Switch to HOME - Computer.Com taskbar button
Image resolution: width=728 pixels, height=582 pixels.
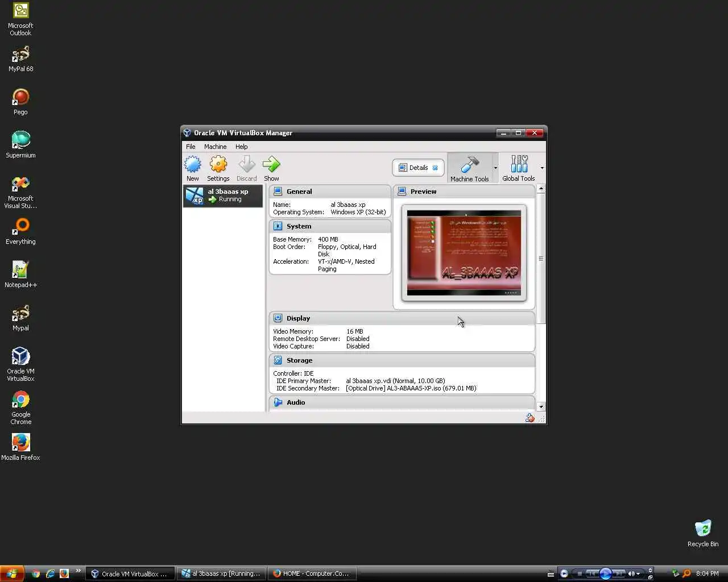click(312, 573)
